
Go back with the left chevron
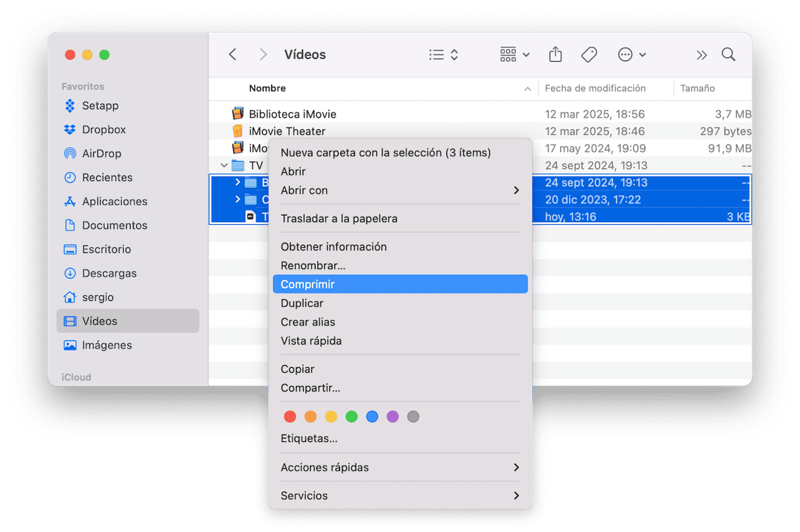232,55
